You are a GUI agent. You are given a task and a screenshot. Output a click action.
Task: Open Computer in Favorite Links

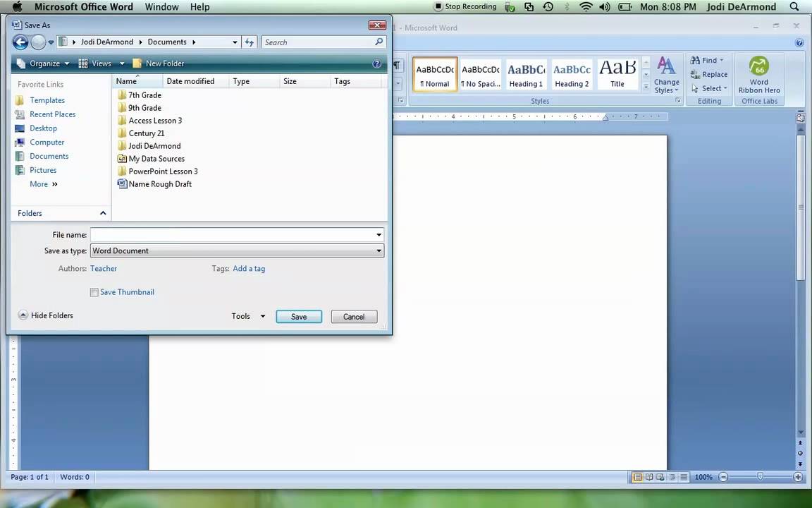click(x=47, y=142)
